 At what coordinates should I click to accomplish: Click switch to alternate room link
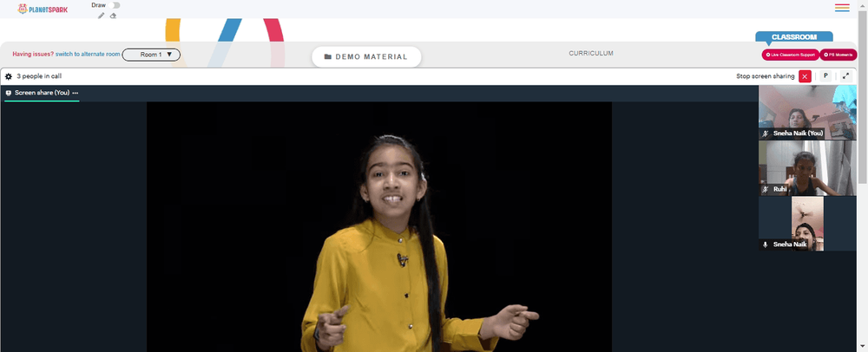88,54
